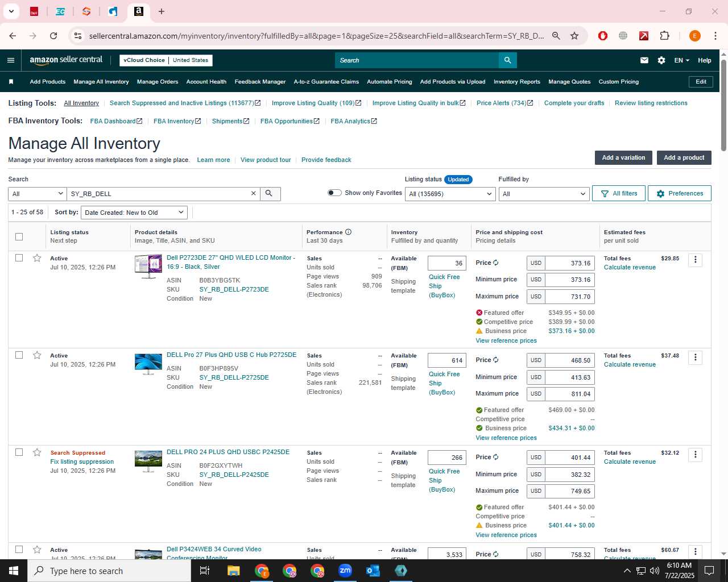This screenshot has width=728, height=582.
Task: Edit P2725DE price field 468.50
Action: tap(570, 360)
